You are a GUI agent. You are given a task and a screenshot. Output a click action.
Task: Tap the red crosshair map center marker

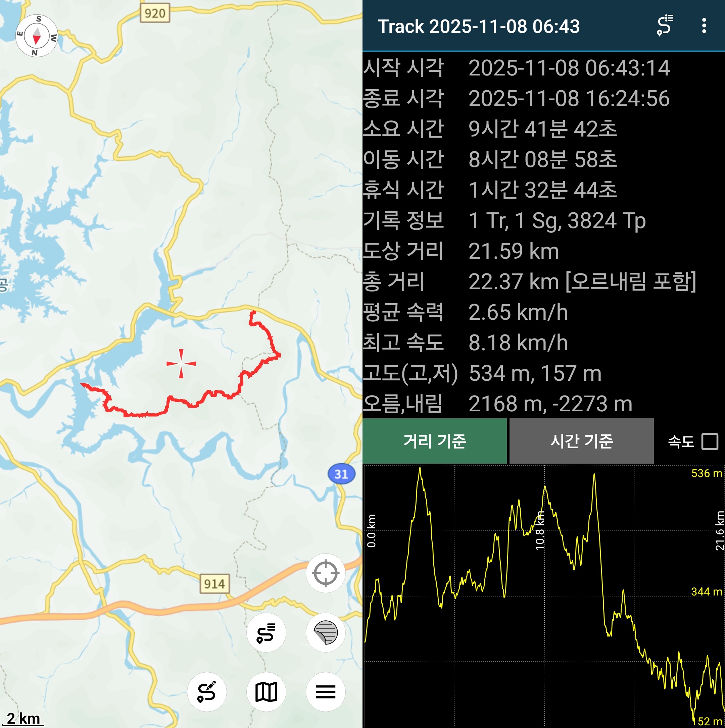click(x=181, y=364)
